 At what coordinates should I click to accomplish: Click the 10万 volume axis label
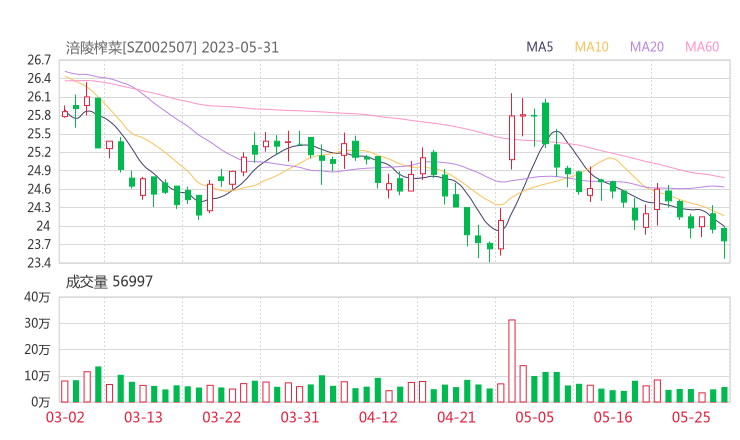point(37,376)
